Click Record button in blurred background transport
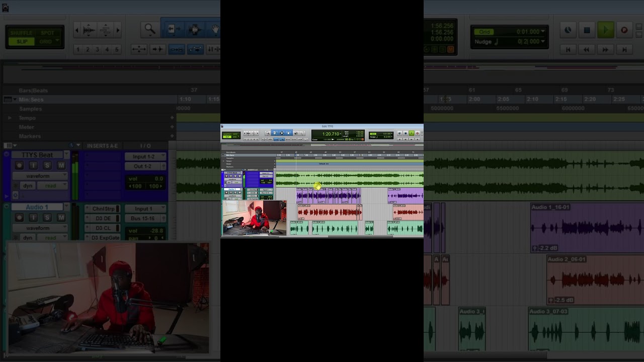Screen dimensions: 644x362 pos(624,30)
